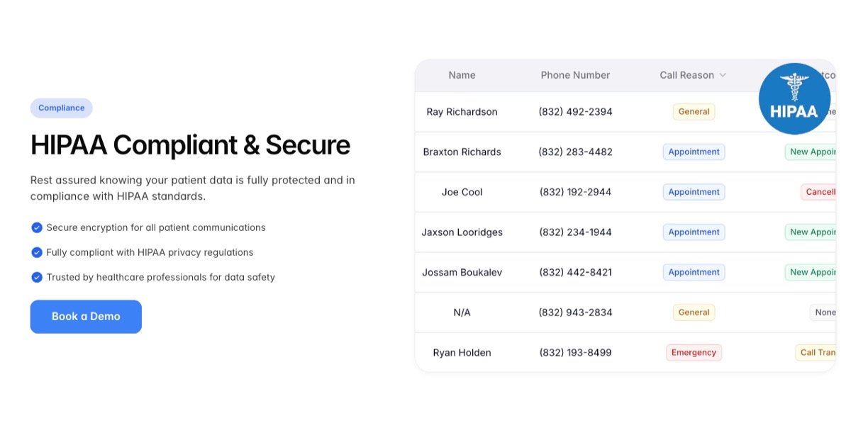Click checkmark icon beside Trusted by healthcare
The image size is (868, 435).
37,277
